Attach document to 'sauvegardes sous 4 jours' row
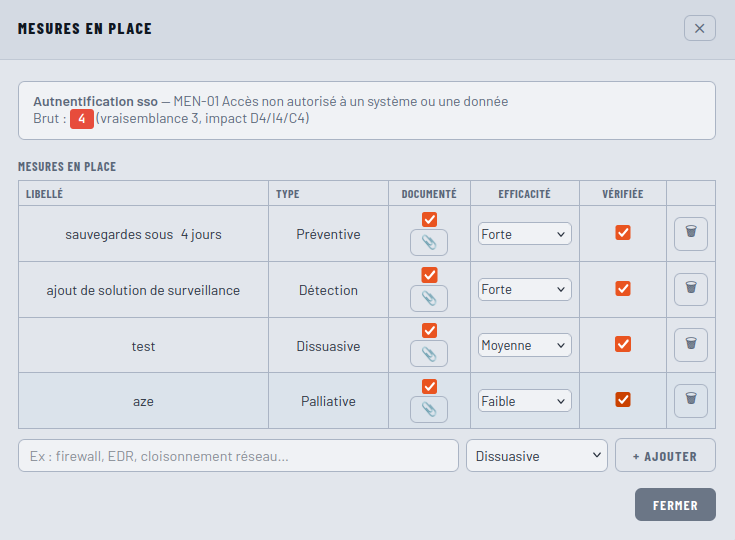 [x=429, y=242]
